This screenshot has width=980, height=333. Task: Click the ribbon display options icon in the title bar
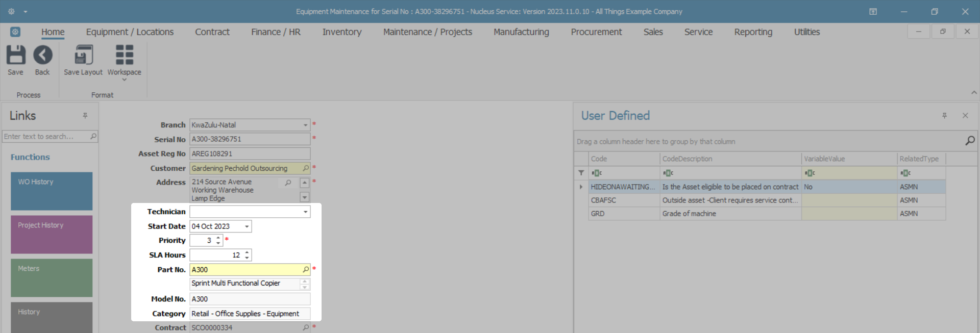(873, 11)
